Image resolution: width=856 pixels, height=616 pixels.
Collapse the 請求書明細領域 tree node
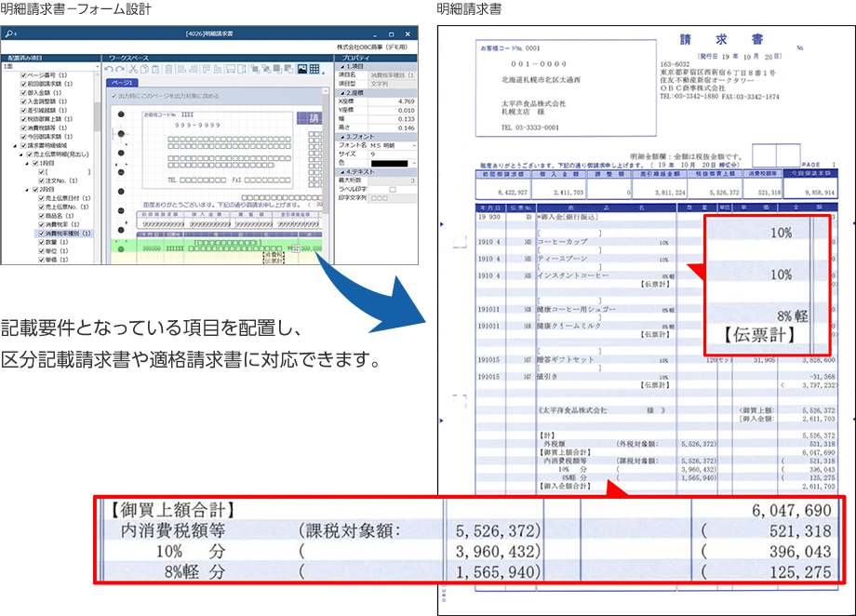15,146
